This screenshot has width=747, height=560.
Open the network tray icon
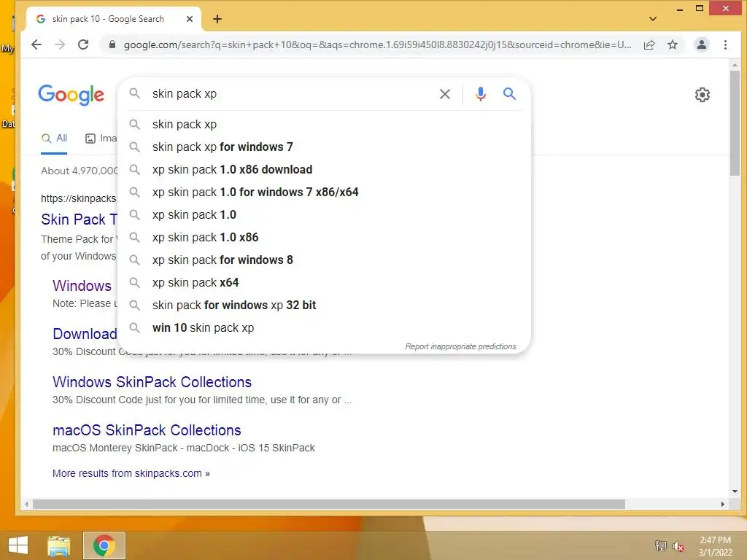coord(660,545)
